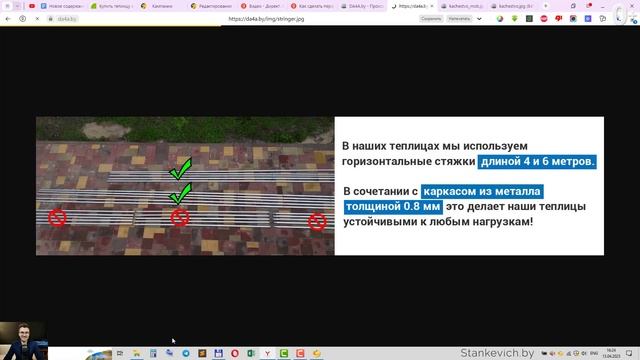
Task: Open the window copy icon in title bar
Action: click(573, 6)
